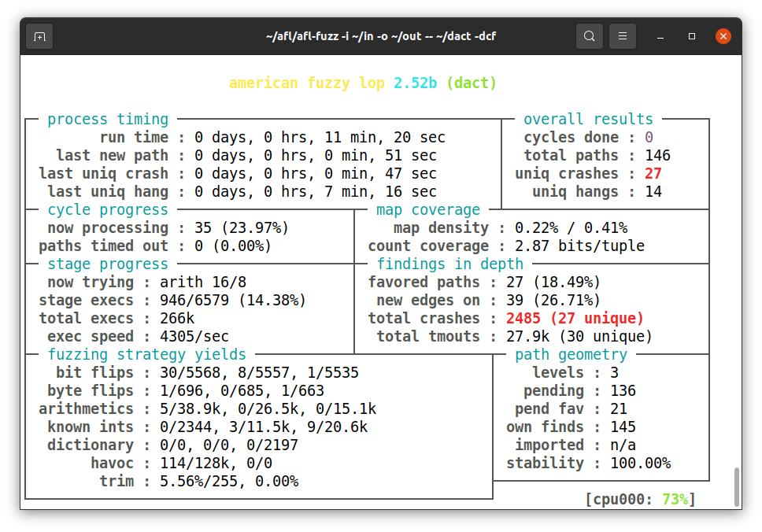Click the 'process timing' section heading
Viewport: 762px width, 532px height.
pos(108,119)
